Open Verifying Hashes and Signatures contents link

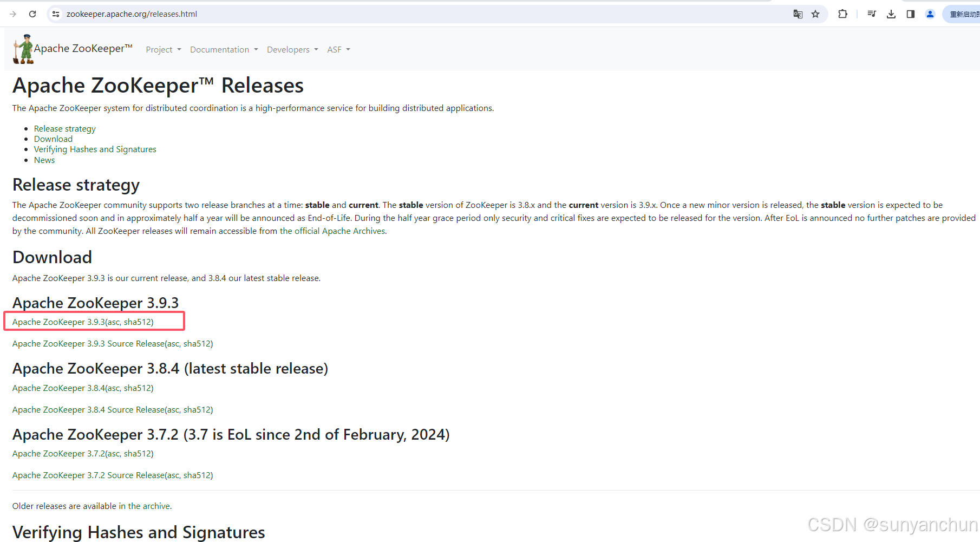(x=95, y=149)
